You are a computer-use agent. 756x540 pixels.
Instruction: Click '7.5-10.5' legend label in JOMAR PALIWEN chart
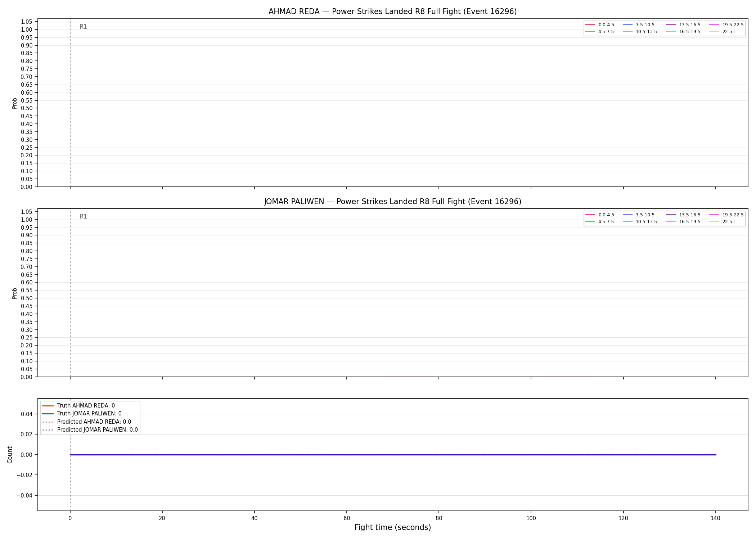pyautogui.click(x=645, y=215)
